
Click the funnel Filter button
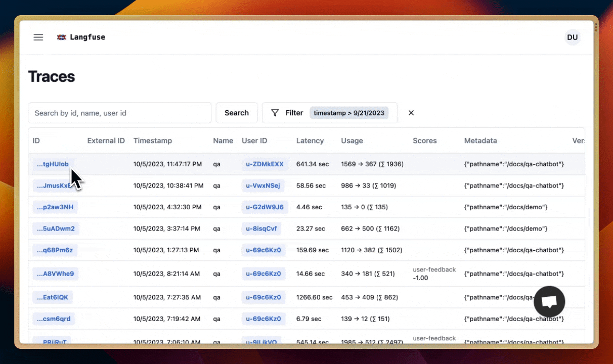tap(287, 113)
